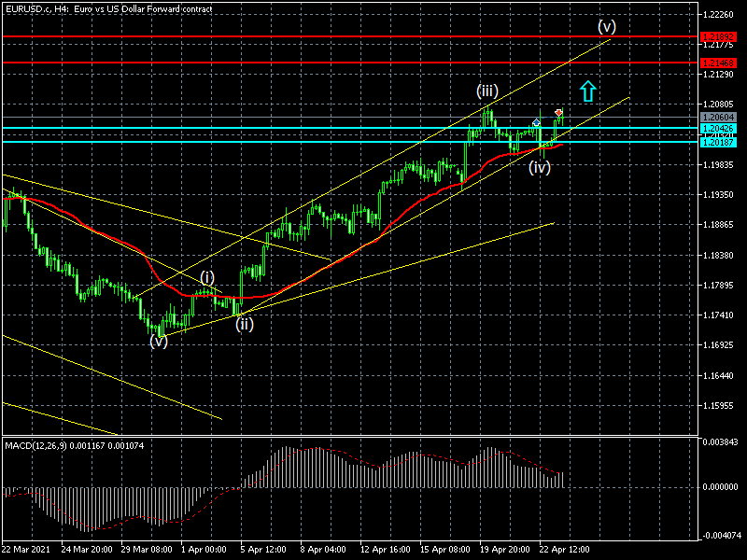The width and height of the screenshot is (747, 560).
Task: Click the cyan up arrow on the chart
Action: [586, 91]
